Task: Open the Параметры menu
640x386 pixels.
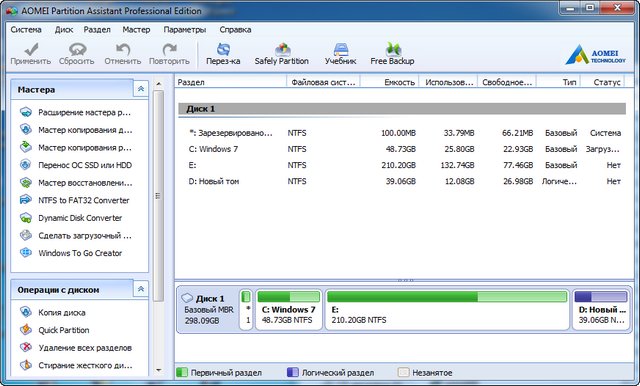Action: click(185, 30)
